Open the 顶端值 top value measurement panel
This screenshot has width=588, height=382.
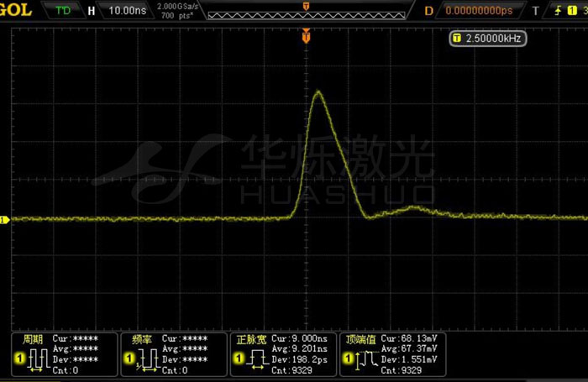click(395, 353)
